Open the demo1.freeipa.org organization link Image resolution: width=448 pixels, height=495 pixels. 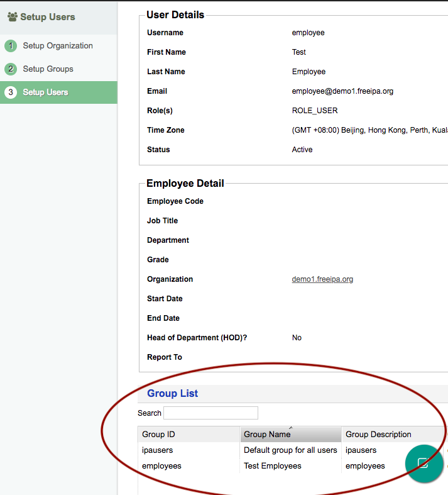click(322, 279)
